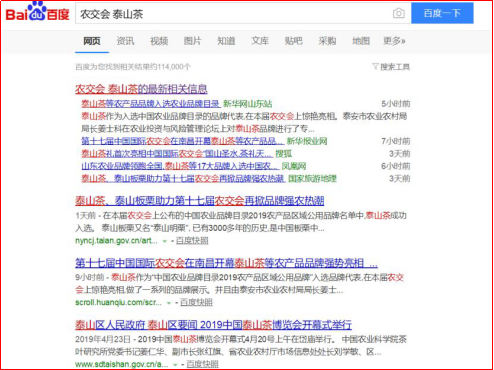Open 国家旅游地理 news link 泰山茶、泰山板栗

pos(183,178)
